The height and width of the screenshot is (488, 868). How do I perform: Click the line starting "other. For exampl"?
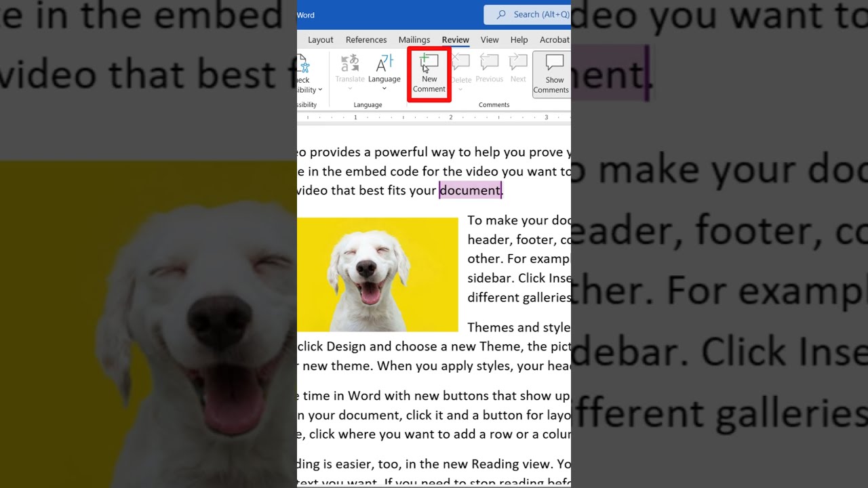coord(519,260)
